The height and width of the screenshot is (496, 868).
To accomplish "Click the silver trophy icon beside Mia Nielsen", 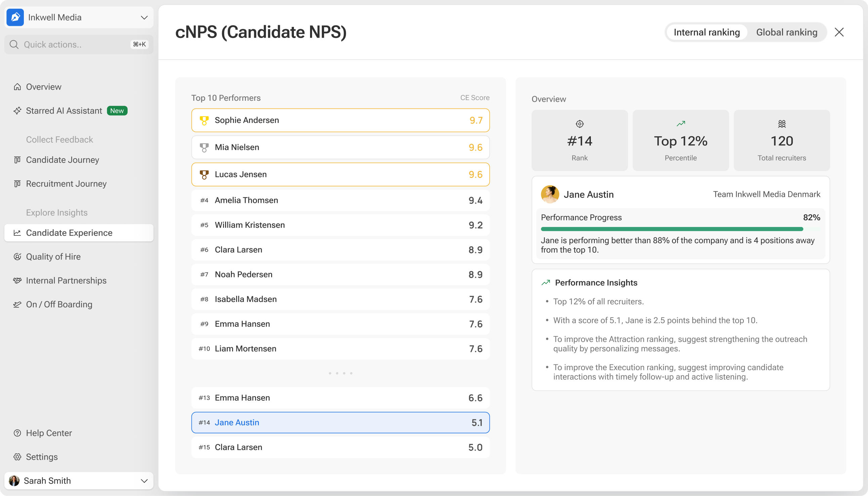I will 204,147.
